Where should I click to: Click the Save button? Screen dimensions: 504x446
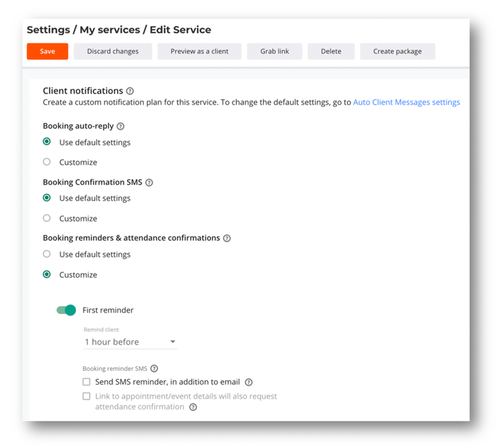tap(47, 51)
